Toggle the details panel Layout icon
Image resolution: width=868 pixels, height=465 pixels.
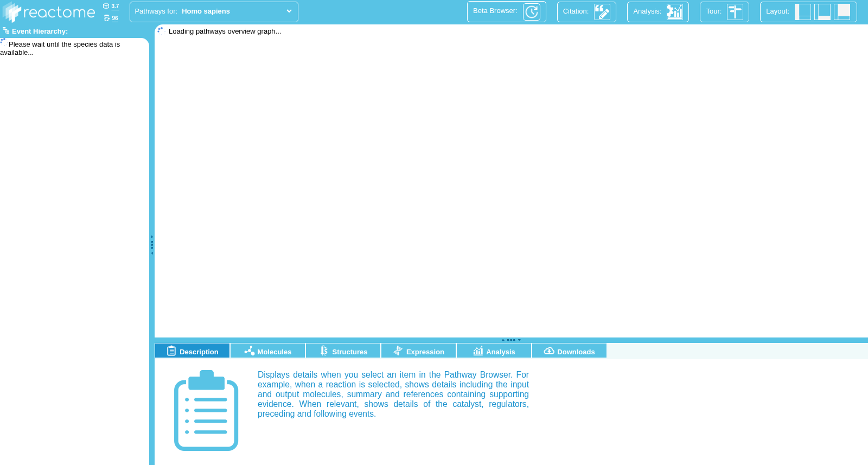[x=822, y=12]
